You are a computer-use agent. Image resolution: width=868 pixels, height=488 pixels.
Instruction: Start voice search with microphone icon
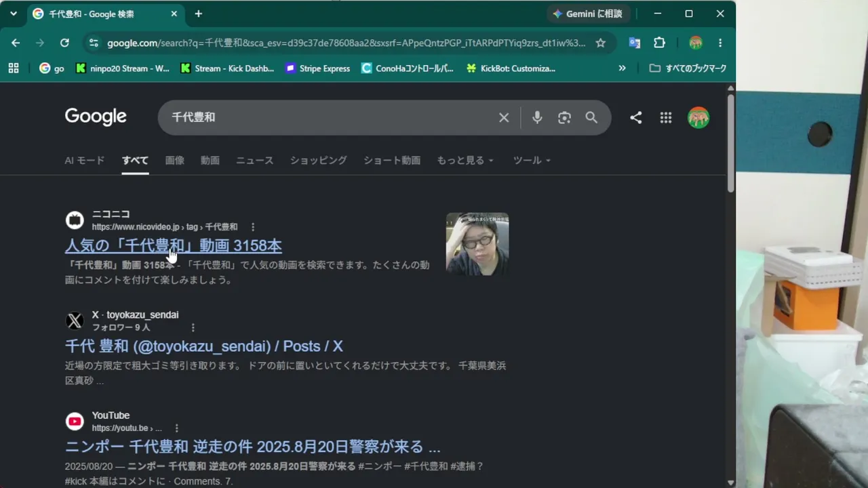(537, 117)
